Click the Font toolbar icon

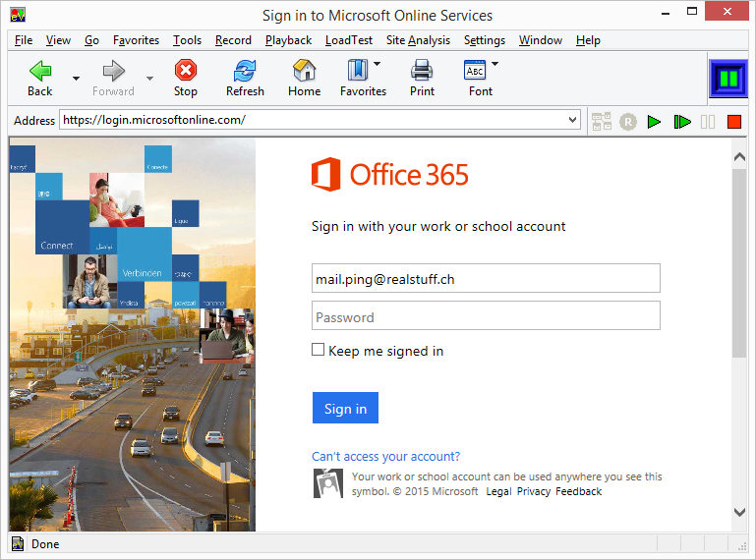[475, 71]
